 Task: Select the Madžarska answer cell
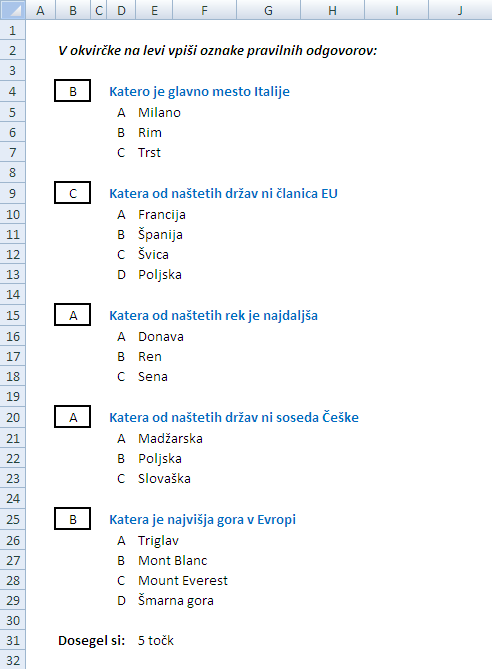[170, 439]
